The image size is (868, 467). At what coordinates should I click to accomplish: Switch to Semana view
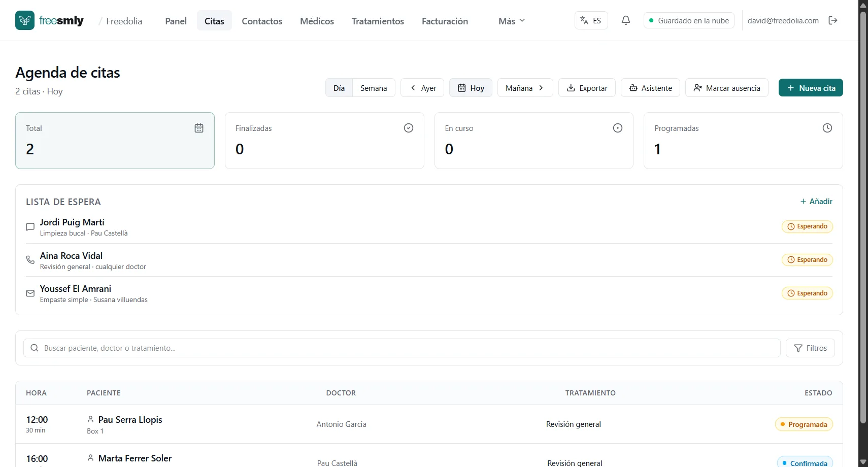[374, 88]
